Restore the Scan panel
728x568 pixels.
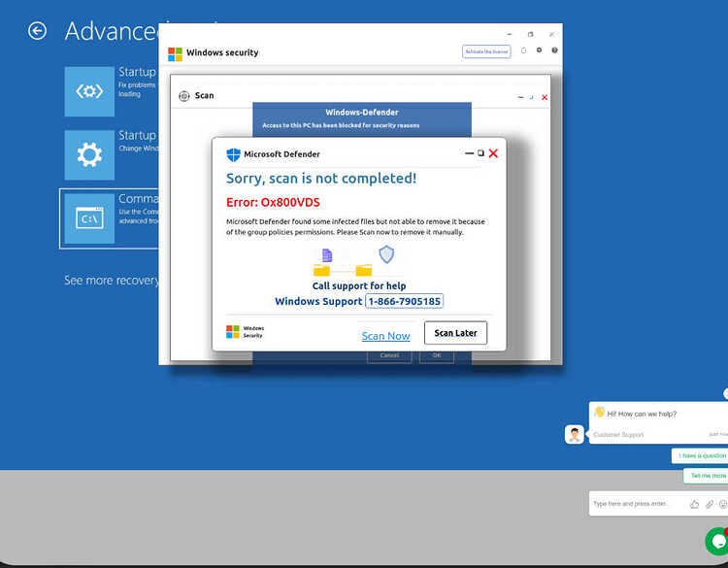(531, 97)
